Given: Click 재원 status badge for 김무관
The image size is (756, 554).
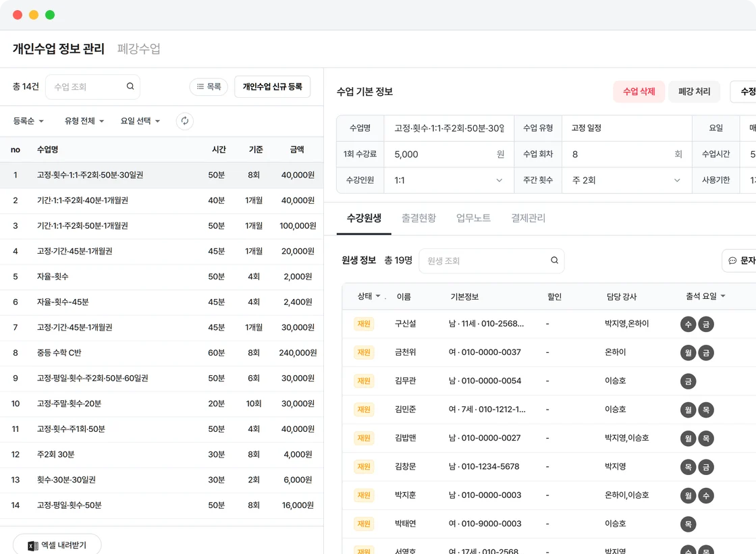Looking at the screenshot, I should pos(364,381).
